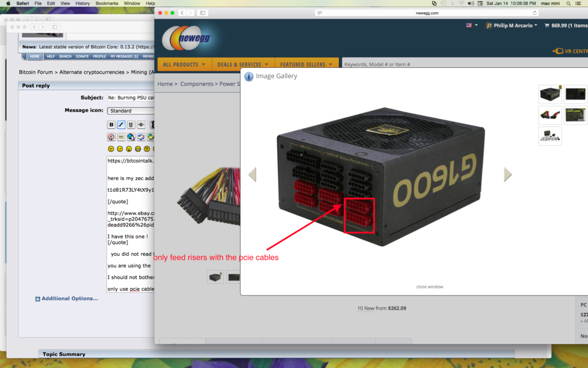Open Notification Center in menu bar
The image size is (588, 368).
coord(578,3)
